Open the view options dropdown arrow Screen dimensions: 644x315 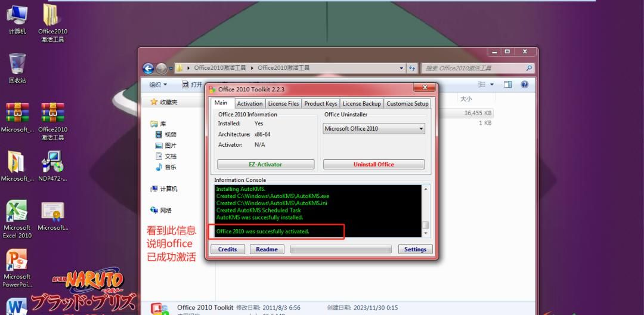coord(491,84)
